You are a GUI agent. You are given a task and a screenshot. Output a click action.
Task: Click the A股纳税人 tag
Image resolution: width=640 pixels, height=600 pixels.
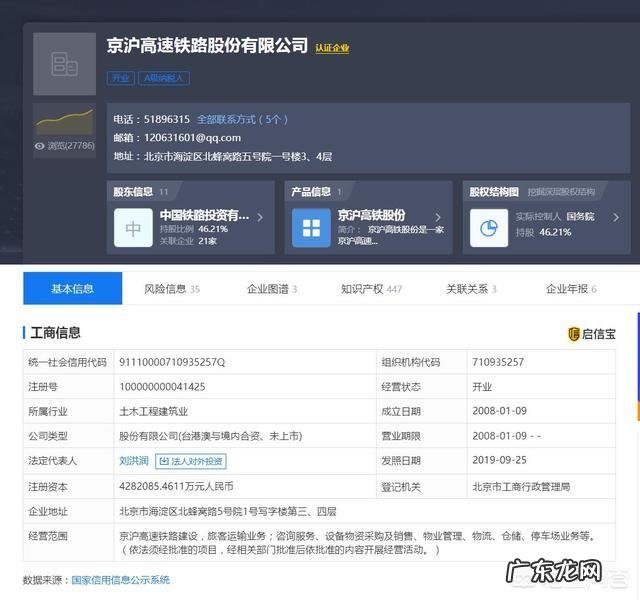[164, 78]
